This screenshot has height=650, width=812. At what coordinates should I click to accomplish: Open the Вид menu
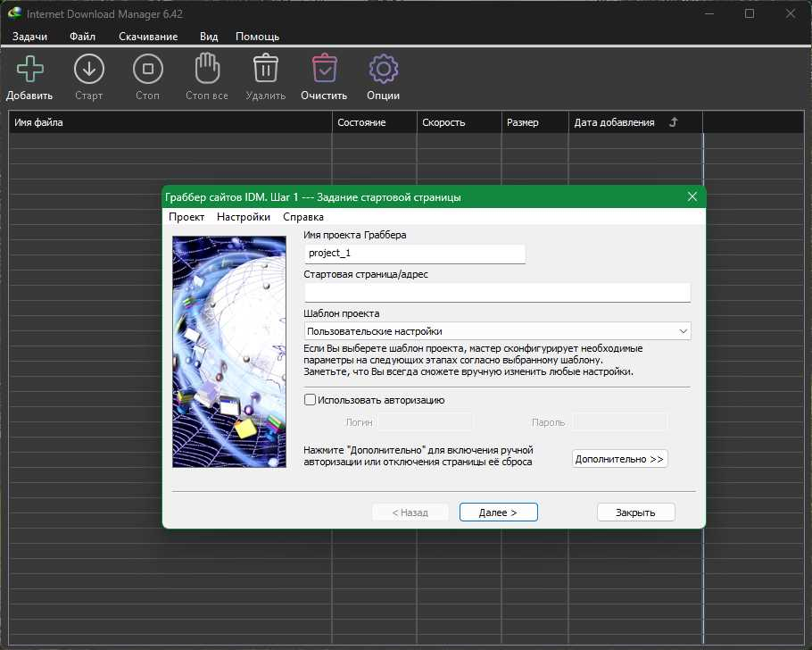[x=209, y=37]
